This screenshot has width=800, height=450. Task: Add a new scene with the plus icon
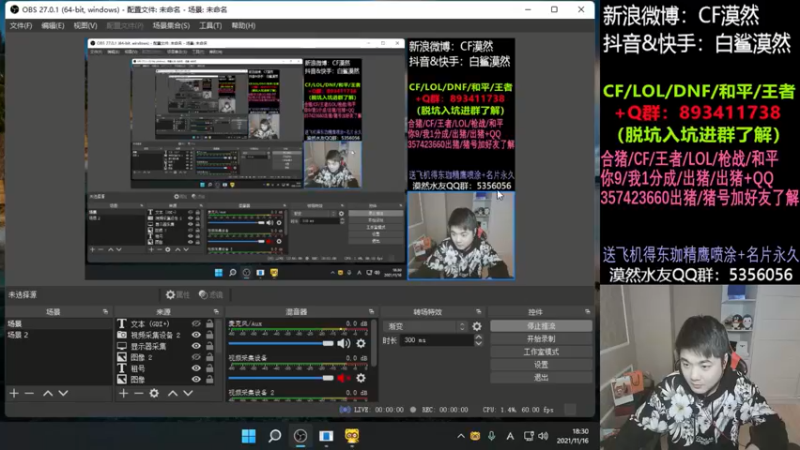click(14, 393)
